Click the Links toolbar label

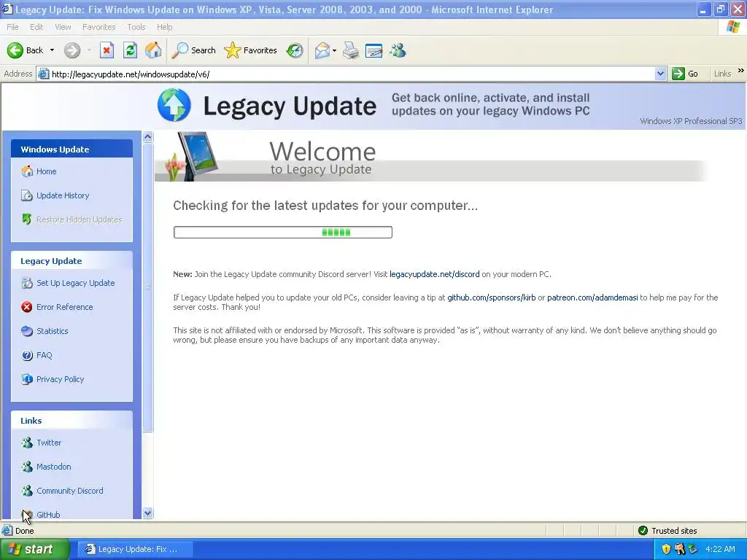[722, 74]
